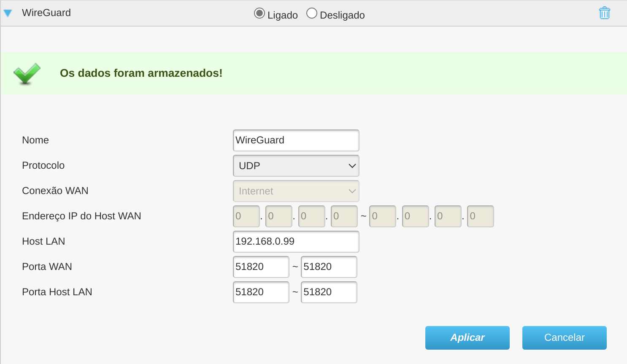The width and height of the screenshot is (627, 364).
Task: Select the Desligado radio button
Action: 312,13
